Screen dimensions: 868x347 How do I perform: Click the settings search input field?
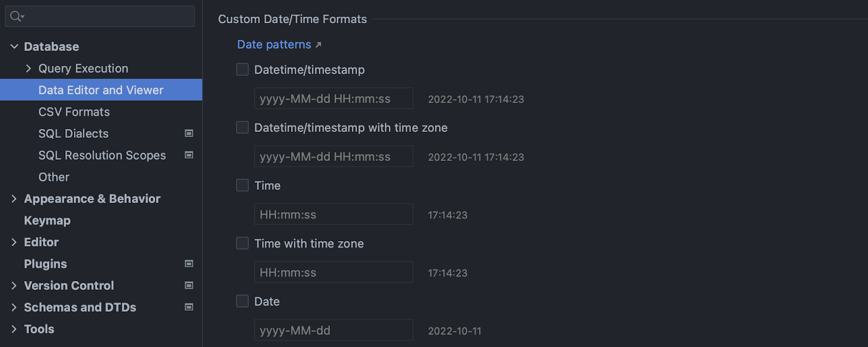point(107,17)
